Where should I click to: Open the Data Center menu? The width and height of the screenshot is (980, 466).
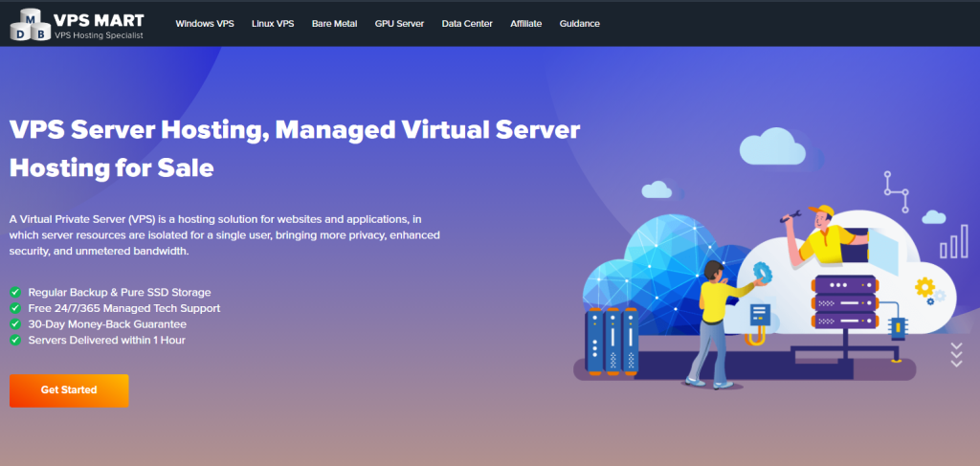pos(467,24)
